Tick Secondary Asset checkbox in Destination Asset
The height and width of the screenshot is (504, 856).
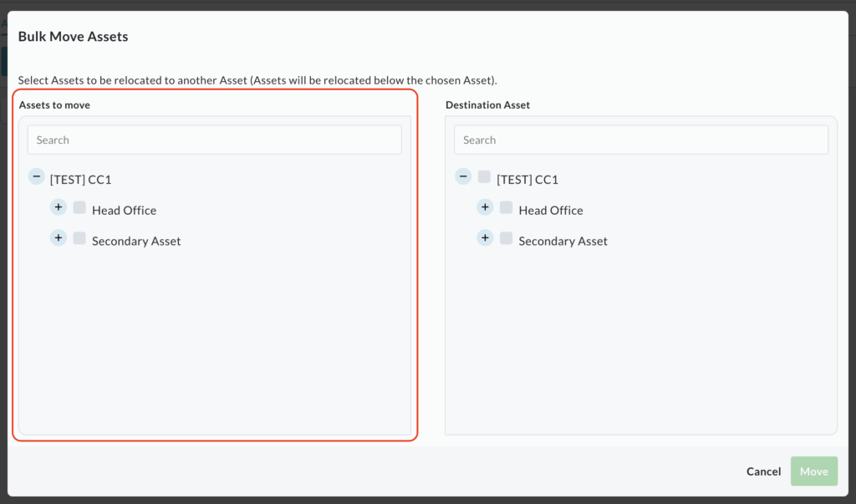click(506, 238)
